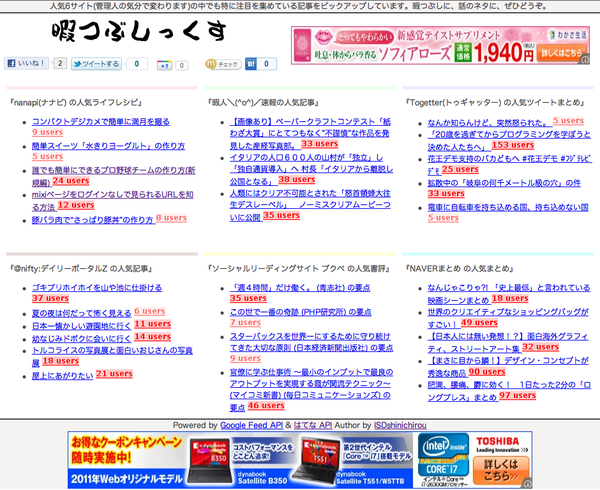Follow the はてな API footer link
Screen dimensions: 600x490
coord(313,425)
